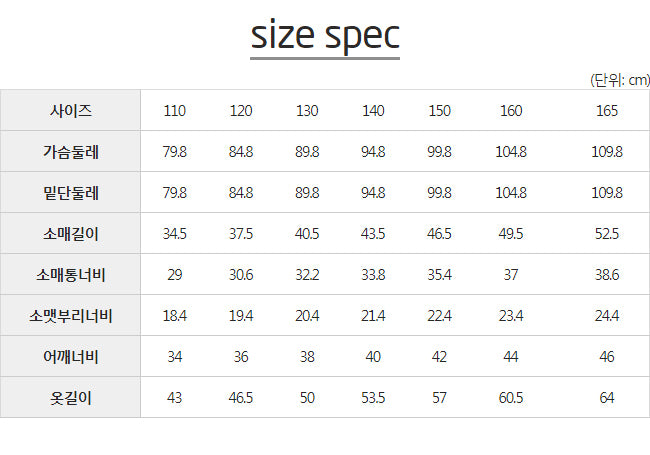Click the 단위: cm unit label

tap(620, 80)
